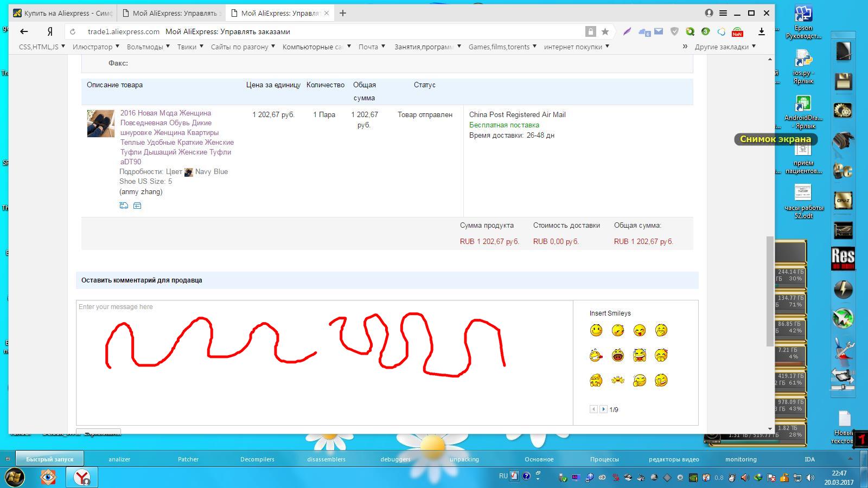Focus the 'Enter your message here' box
This screenshot has width=868, height=488.
[x=324, y=362]
